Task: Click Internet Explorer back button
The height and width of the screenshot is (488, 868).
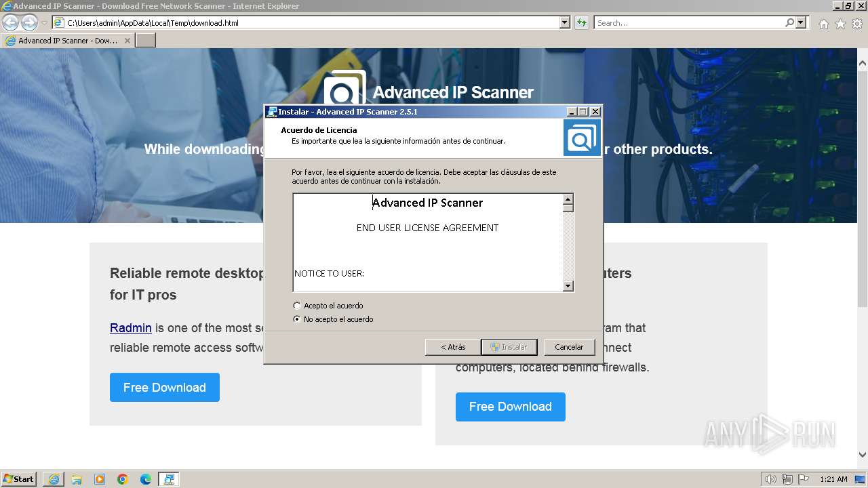Action: pyautogui.click(x=10, y=23)
